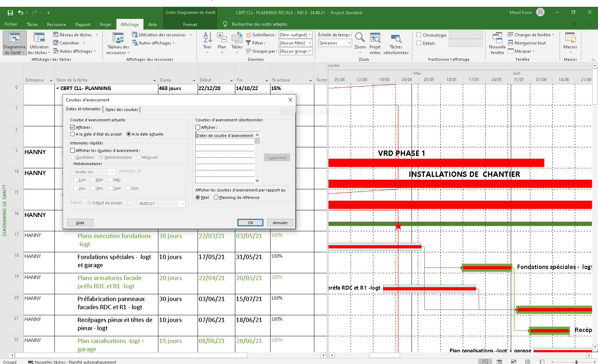
Task: Uncheck Afficher under Courbe d'avancement actuelle
Action: (73, 127)
